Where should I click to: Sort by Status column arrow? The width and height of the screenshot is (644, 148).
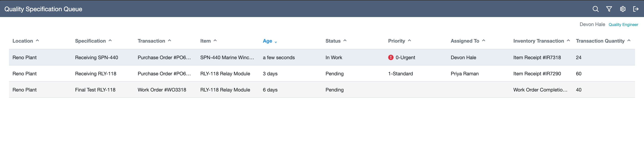[345, 40]
